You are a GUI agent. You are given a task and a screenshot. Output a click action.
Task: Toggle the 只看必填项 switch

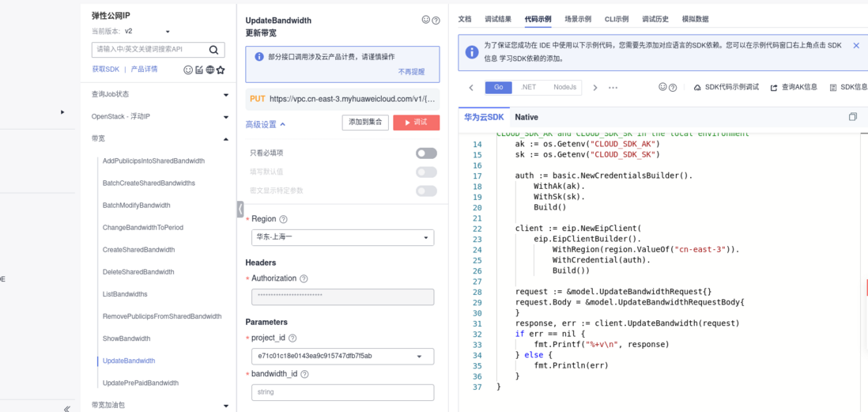(426, 153)
